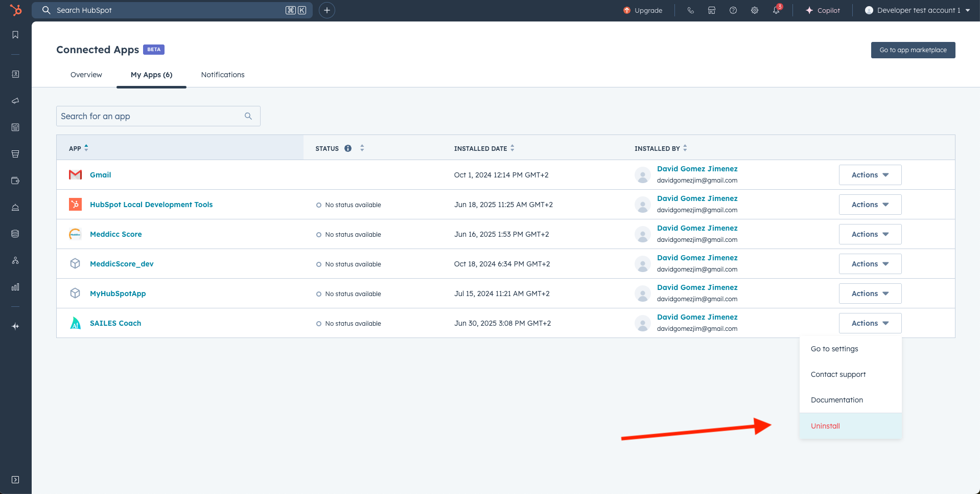
Task: Choose Go to settings in the menu
Action: pyautogui.click(x=851, y=349)
